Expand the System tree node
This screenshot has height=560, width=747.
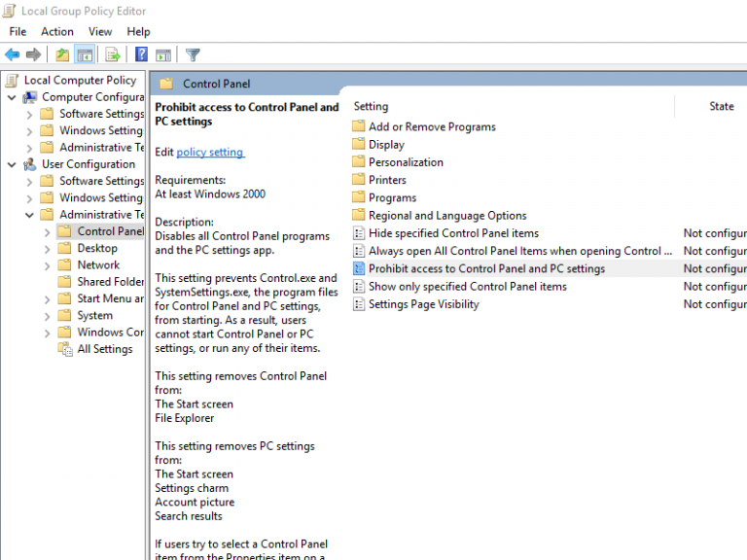(47, 316)
